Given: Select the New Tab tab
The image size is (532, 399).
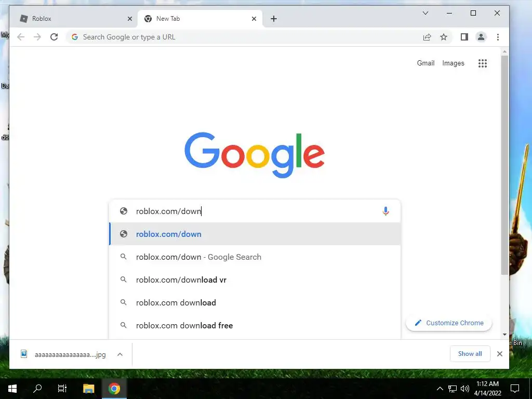Looking at the screenshot, I should point(200,19).
